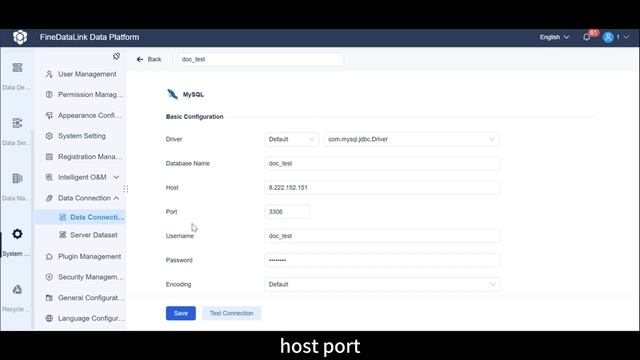Open the com.mysql.jdbc.Driver dropdown

click(411, 139)
